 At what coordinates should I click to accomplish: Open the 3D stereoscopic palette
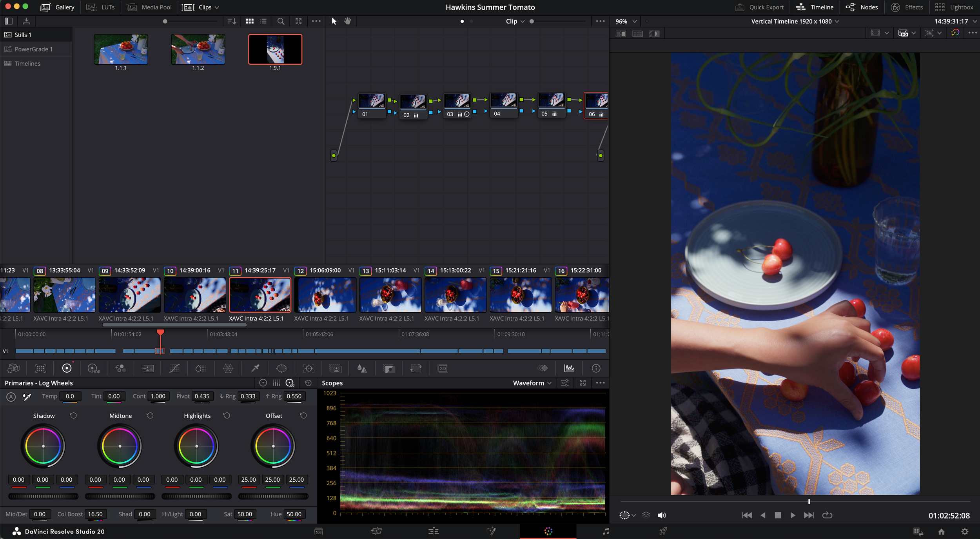click(x=443, y=368)
